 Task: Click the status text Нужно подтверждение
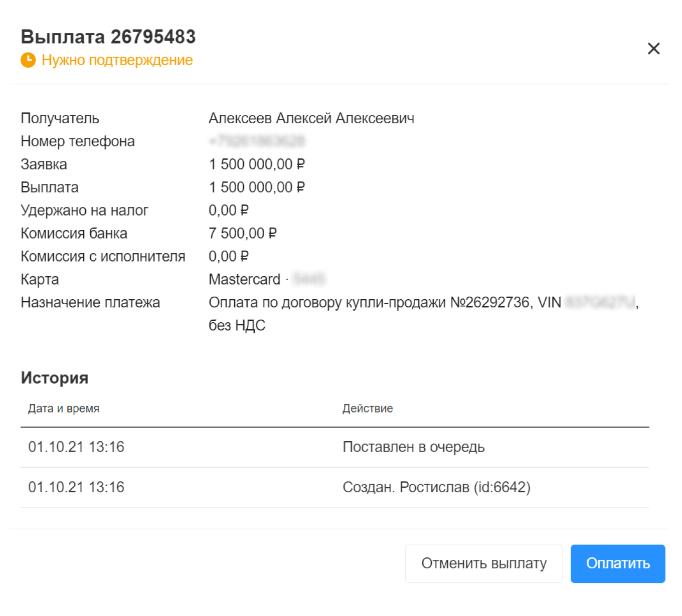[117, 60]
